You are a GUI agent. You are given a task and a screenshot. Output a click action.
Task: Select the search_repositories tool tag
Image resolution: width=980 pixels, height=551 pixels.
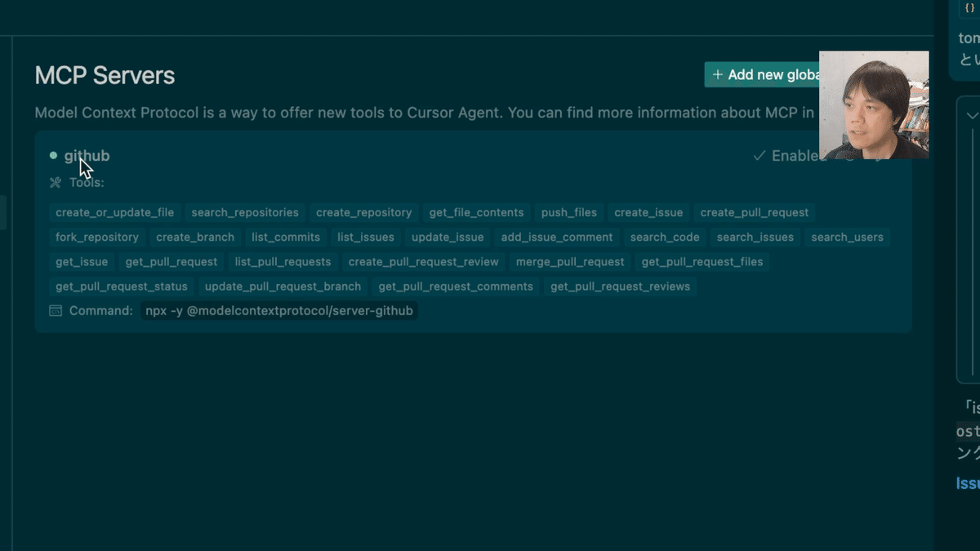click(x=244, y=212)
